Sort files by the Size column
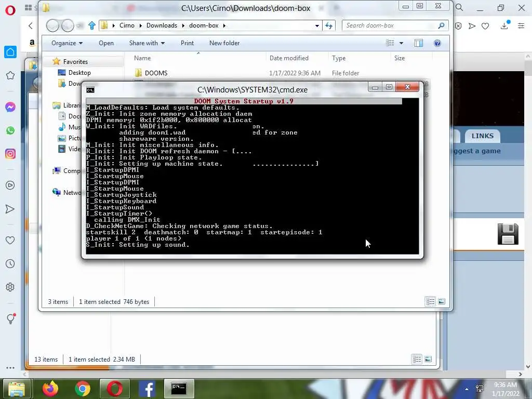The height and width of the screenshot is (399, 532). tap(400, 58)
